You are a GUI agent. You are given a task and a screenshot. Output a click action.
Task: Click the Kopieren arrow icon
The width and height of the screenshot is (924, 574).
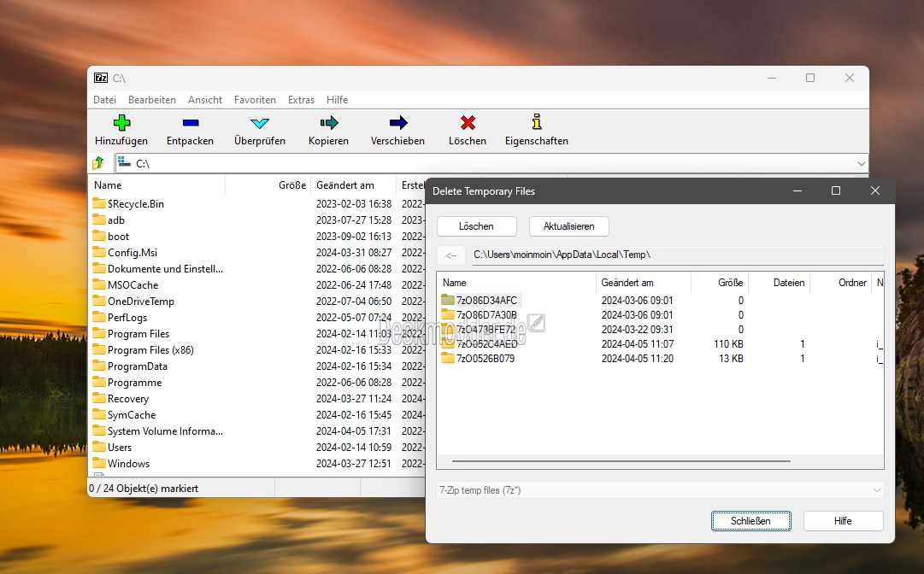[329, 122]
